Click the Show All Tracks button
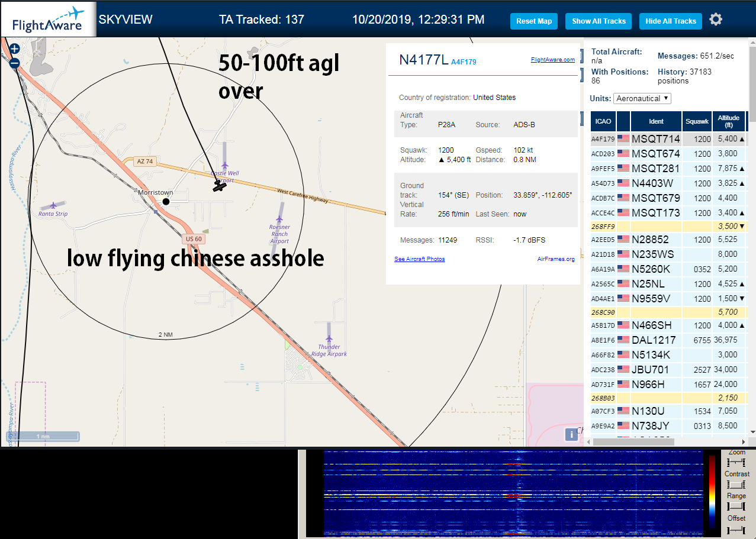This screenshot has width=756, height=539. (599, 21)
